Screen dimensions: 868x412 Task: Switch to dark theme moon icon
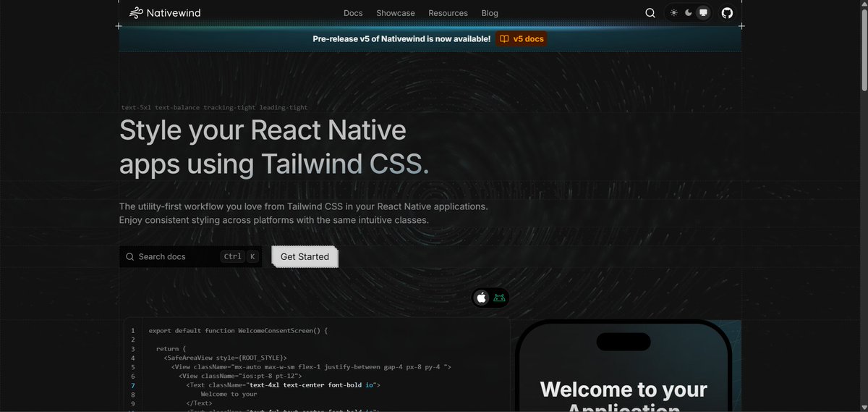coord(689,13)
